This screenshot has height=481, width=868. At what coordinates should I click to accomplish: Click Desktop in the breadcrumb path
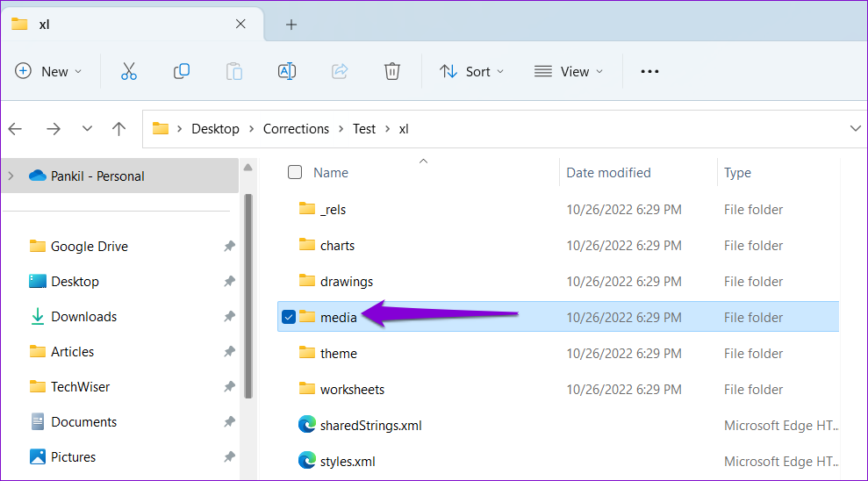tap(215, 129)
